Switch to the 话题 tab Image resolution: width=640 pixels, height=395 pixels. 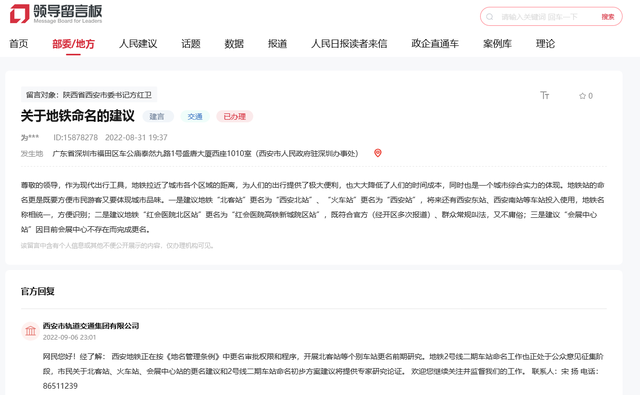[x=191, y=44]
